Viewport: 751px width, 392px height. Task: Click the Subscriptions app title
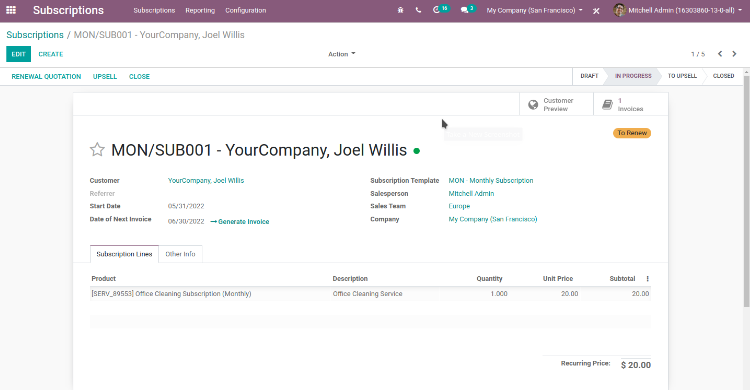pyautogui.click(x=68, y=10)
